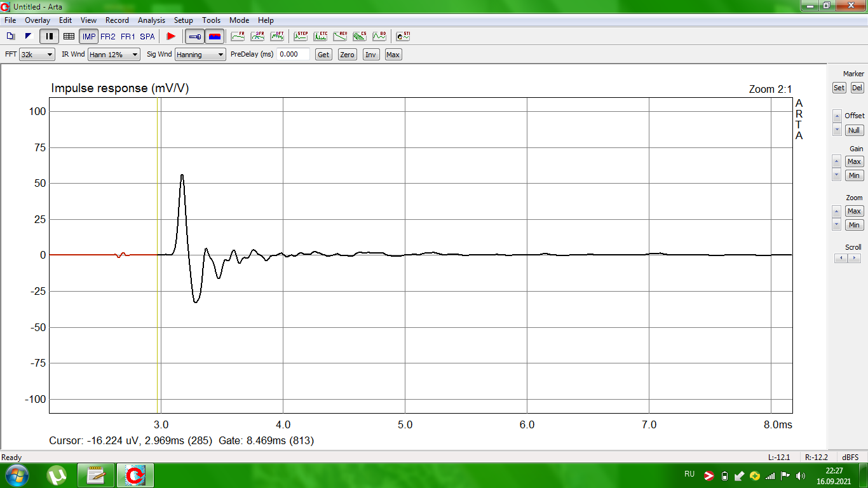The height and width of the screenshot is (488, 868).
Task: Open the Windows Start menu orb
Action: 17,475
